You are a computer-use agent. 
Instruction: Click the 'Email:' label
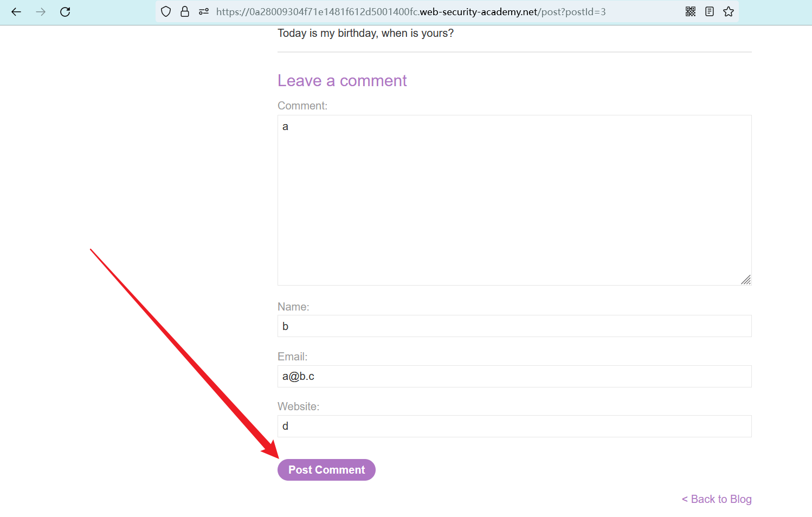click(x=293, y=357)
